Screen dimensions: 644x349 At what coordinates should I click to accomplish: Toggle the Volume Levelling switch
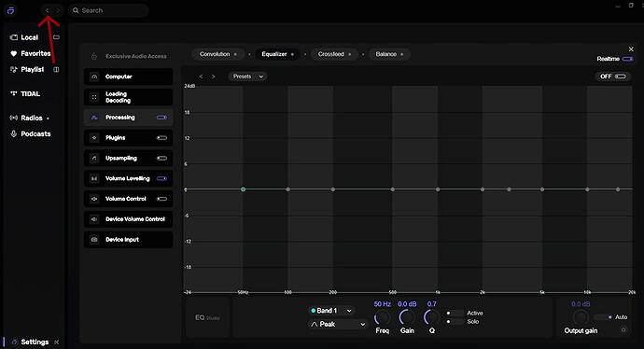point(161,178)
